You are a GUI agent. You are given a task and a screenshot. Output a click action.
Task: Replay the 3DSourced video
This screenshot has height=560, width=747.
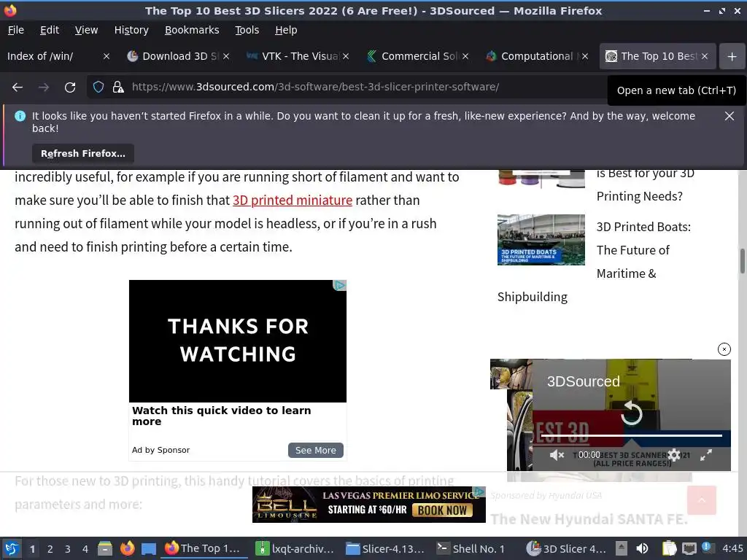[x=632, y=413]
